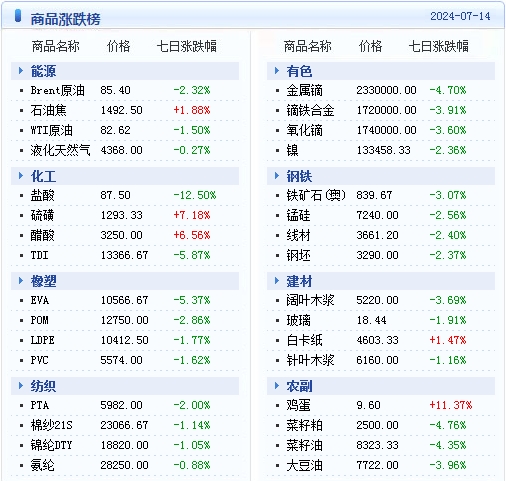Screen dimensions: 506x481
Task: Click the 氨纶 price 28250.00
Action: coord(124,465)
